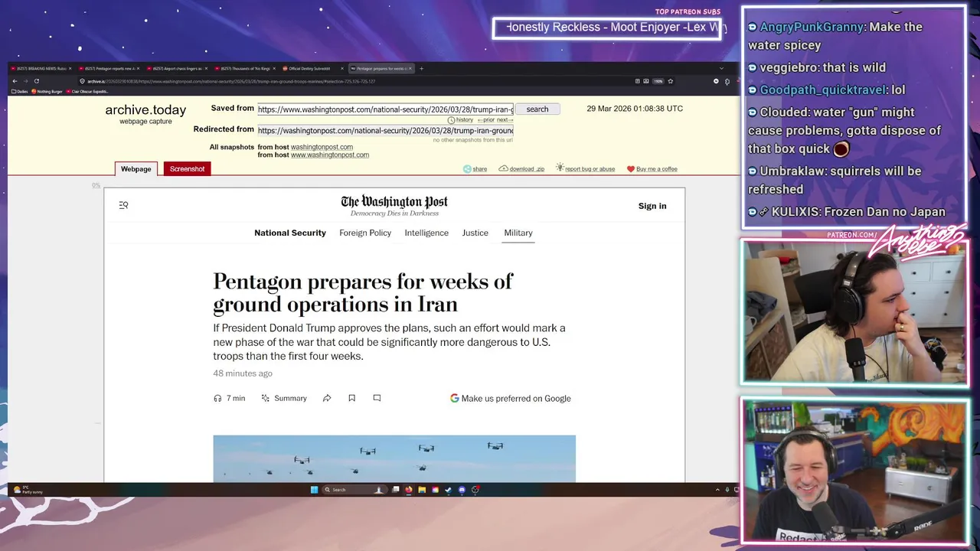Select the red Screenshot tab
The image size is (980, 551).
[x=188, y=169]
